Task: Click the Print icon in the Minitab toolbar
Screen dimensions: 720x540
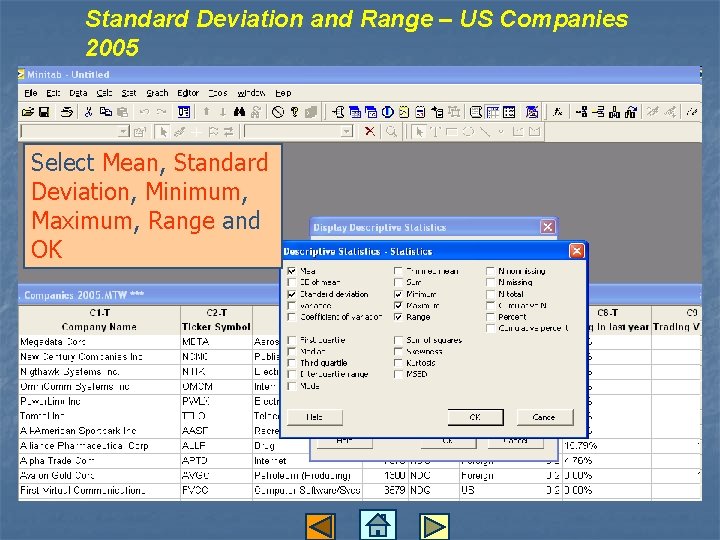Action: point(67,112)
